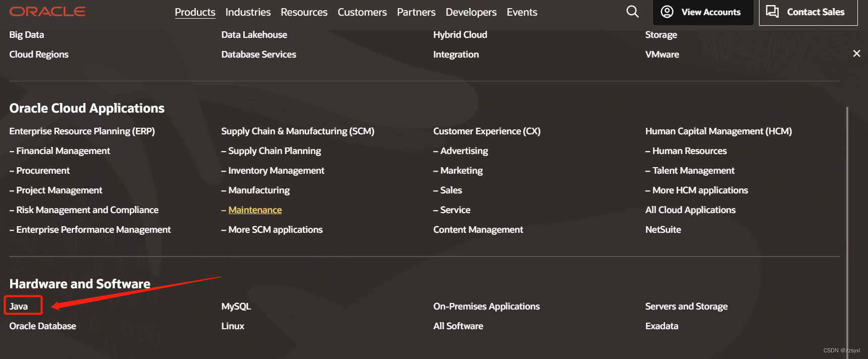868x359 pixels.
Task: Select the Hybrid Cloud link
Action: (x=460, y=35)
